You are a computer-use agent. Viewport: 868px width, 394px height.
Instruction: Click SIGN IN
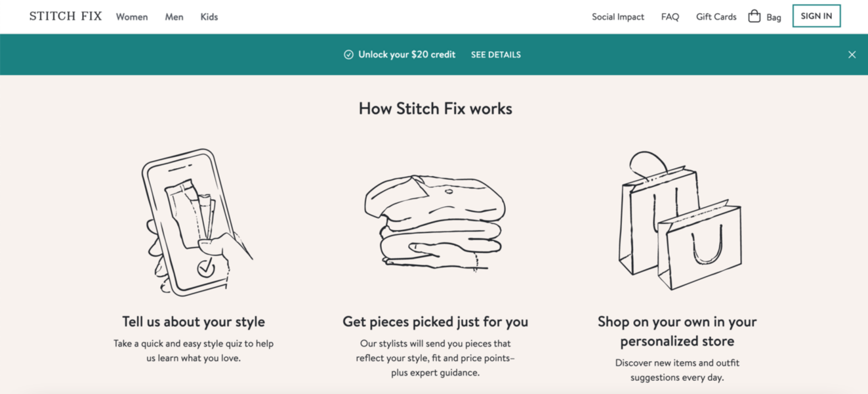click(816, 16)
